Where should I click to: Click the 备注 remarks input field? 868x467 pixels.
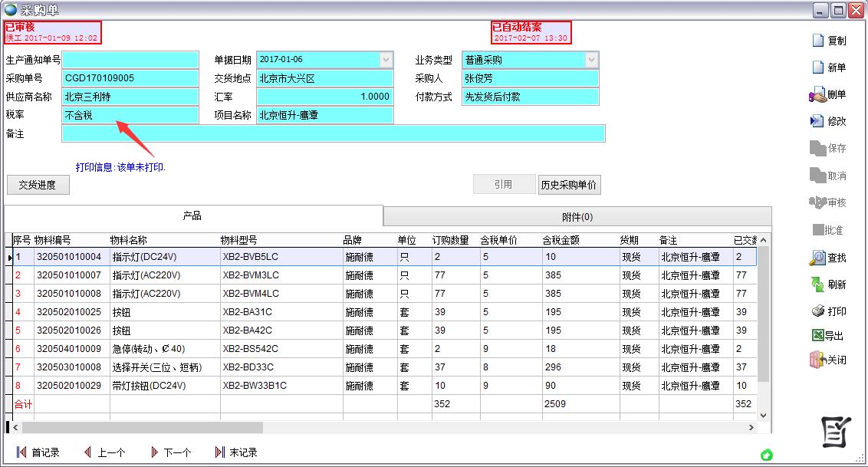(x=333, y=133)
